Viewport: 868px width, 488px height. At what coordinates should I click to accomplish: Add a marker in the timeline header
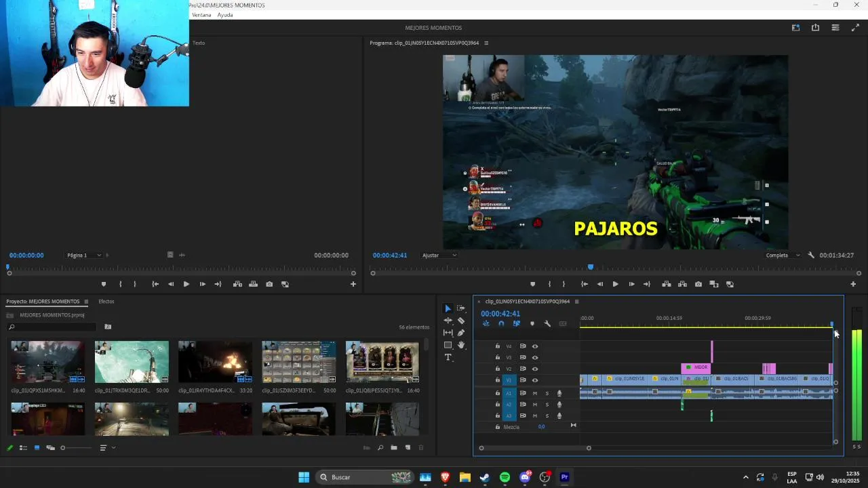[x=532, y=324]
